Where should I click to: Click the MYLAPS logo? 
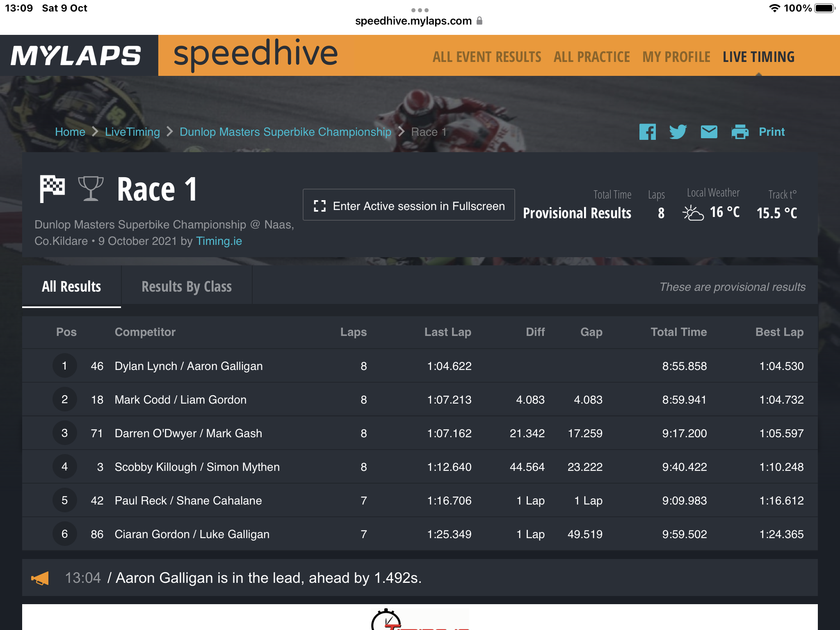pyautogui.click(x=76, y=55)
